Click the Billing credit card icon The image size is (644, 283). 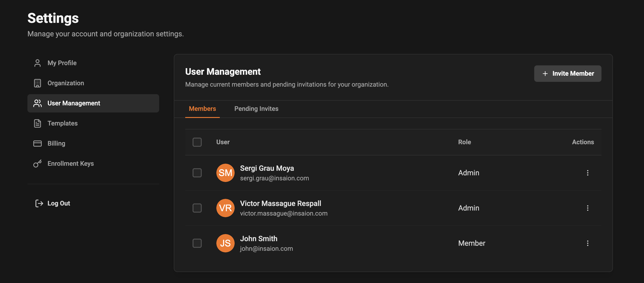(x=38, y=143)
